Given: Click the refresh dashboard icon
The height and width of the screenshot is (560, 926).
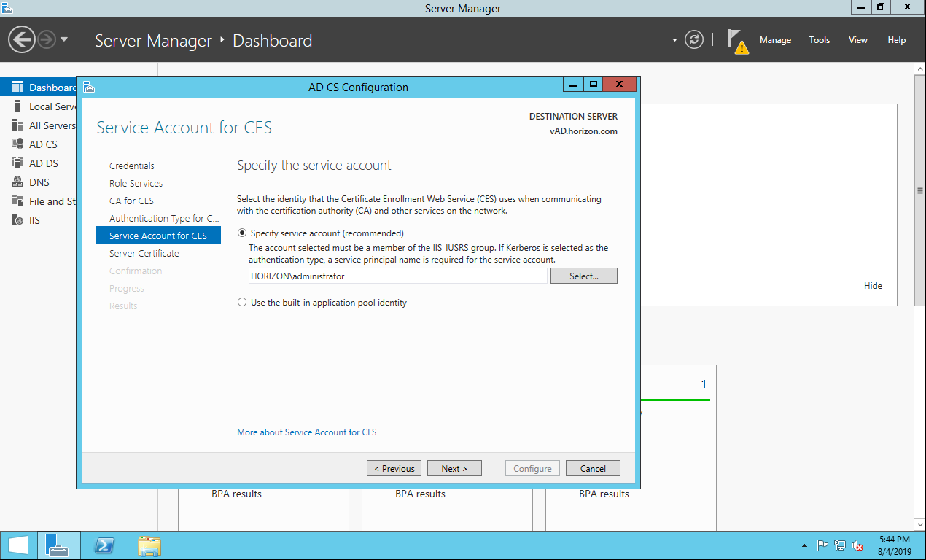Looking at the screenshot, I should (x=694, y=40).
